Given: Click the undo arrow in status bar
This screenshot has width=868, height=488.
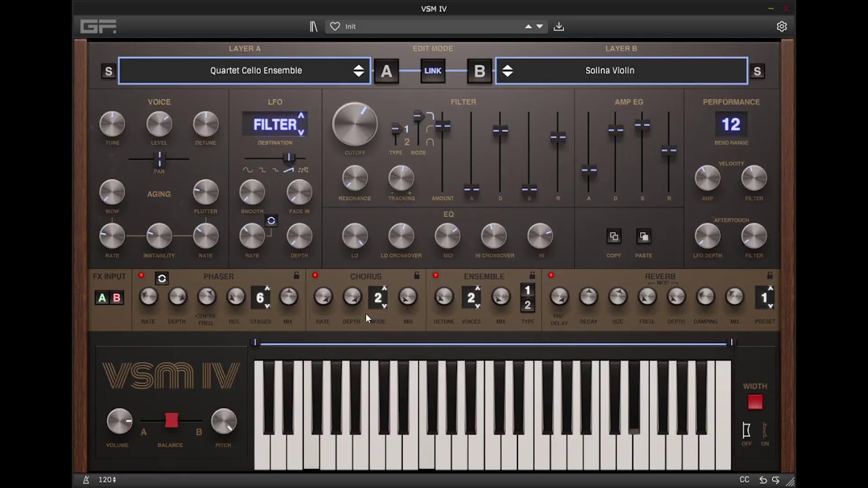Looking at the screenshot, I should point(763,480).
